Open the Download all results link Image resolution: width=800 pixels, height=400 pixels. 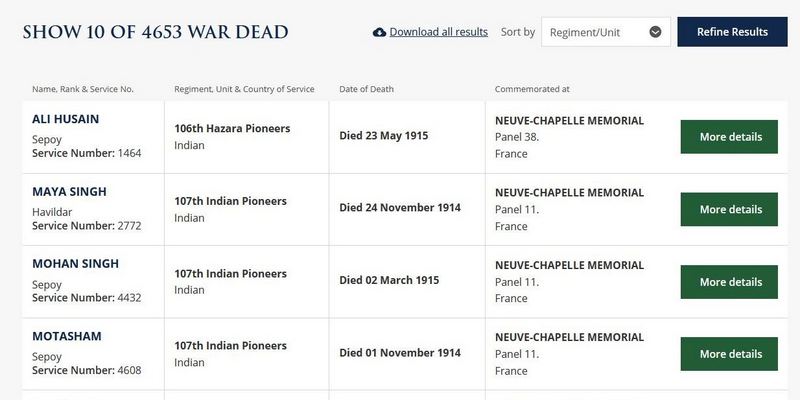pos(438,32)
